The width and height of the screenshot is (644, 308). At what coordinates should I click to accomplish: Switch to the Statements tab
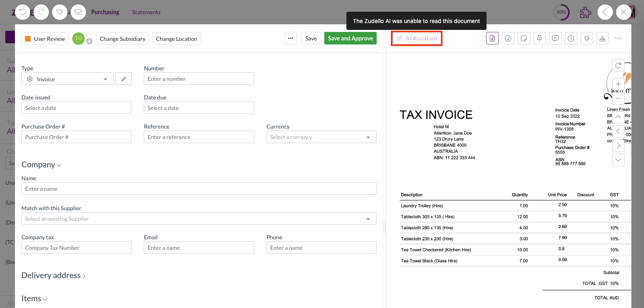click(146, 12)
